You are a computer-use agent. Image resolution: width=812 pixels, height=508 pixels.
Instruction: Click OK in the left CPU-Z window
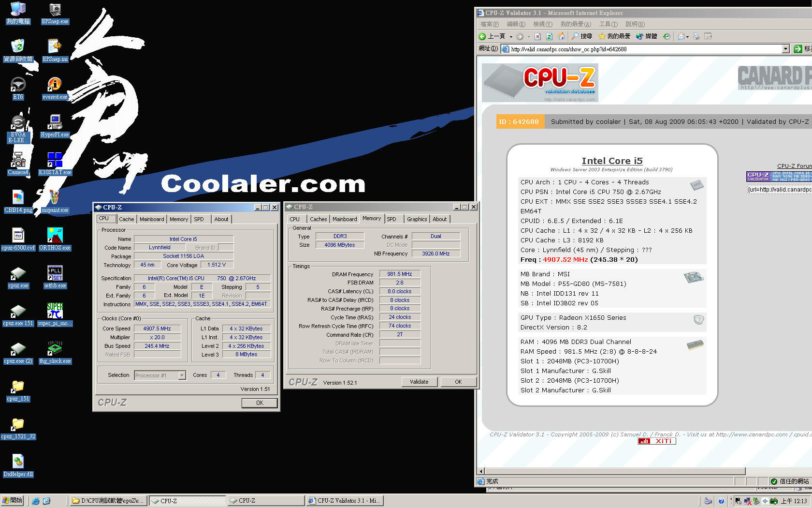tap(260, 403)
